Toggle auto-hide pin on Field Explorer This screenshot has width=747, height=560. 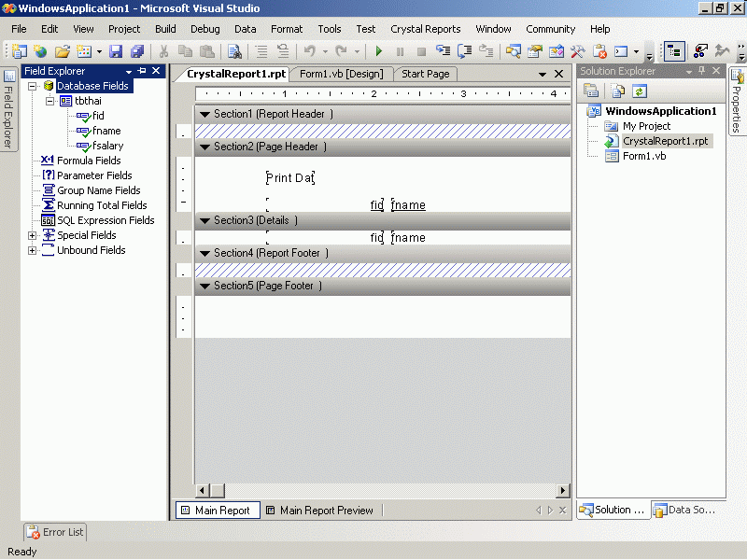(x=142, y=71)
